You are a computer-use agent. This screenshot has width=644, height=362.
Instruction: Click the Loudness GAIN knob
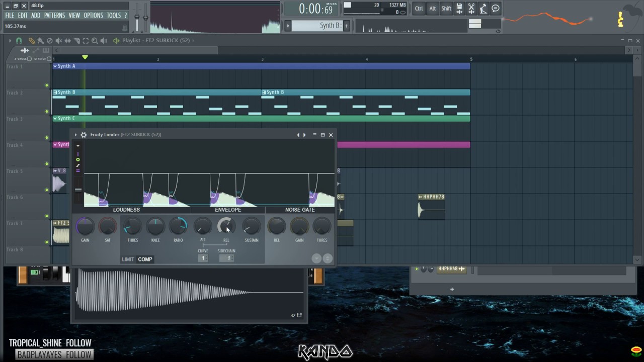click(85, 227)
